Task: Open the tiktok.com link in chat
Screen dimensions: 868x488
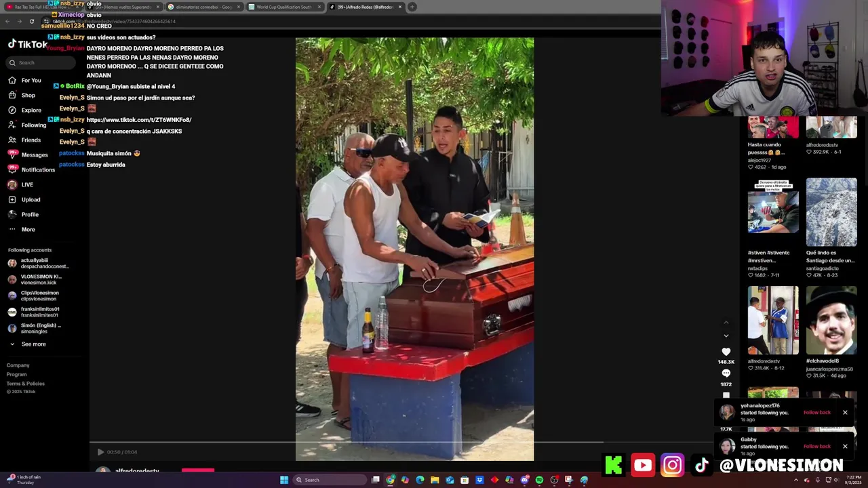Action: coord(139,119)
